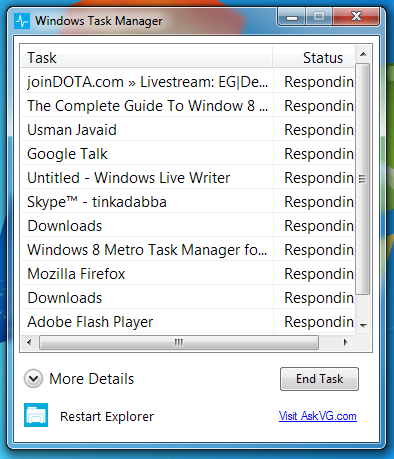Viewport: 394px width, 459px height.
Task: Close the Windows Task Manager window
Action: [356, 17]
